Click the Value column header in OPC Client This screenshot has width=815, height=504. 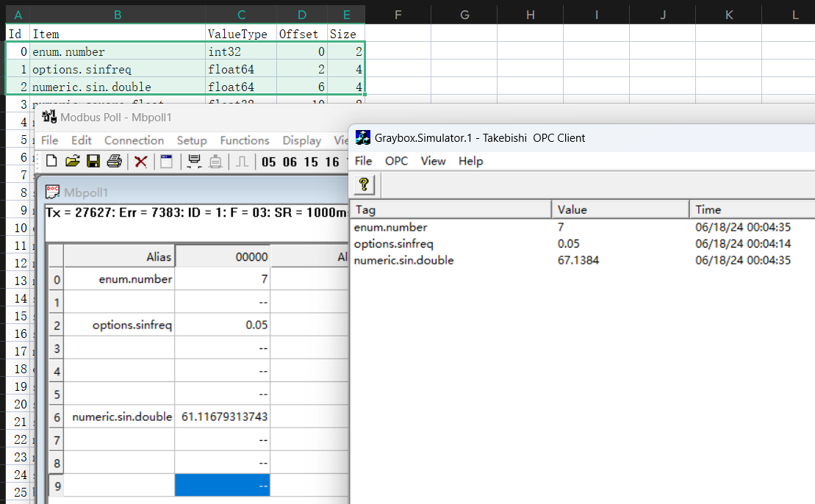(620, 209)
